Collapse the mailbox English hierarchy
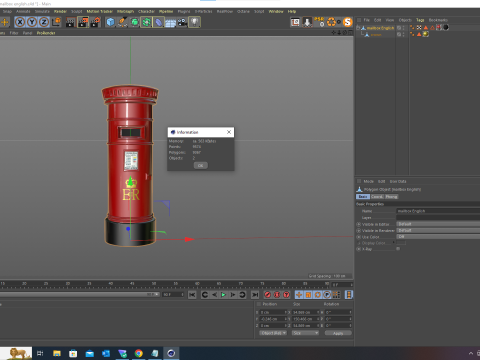 click(x=358, y=28)
